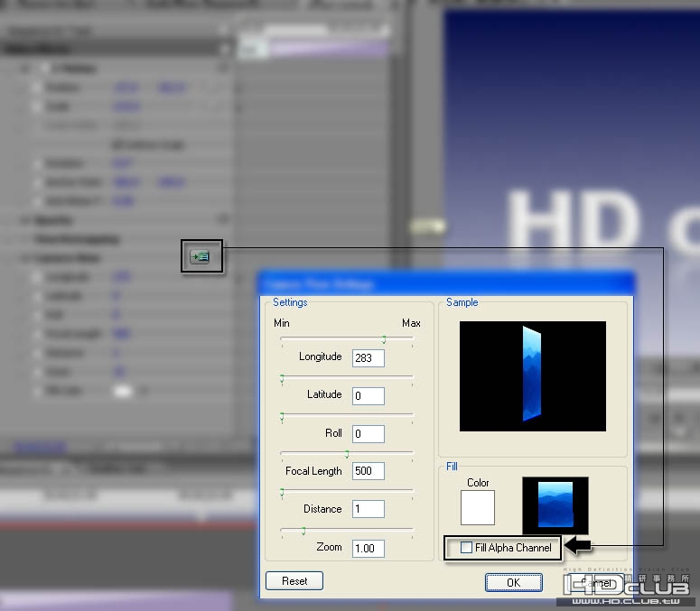Open Camera View setup dialog icon
Image resolution: width=700 pixels, height=611 pixels.
200,256
